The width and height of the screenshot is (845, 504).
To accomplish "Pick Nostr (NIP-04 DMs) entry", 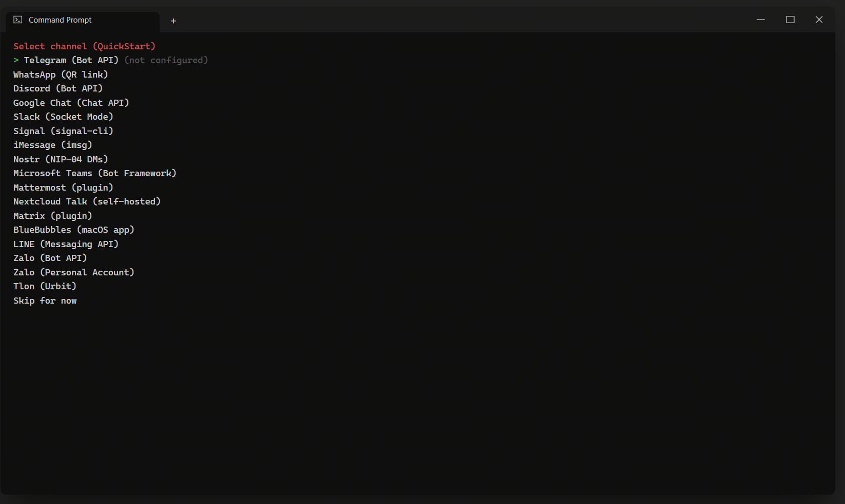I will (61, 159).
